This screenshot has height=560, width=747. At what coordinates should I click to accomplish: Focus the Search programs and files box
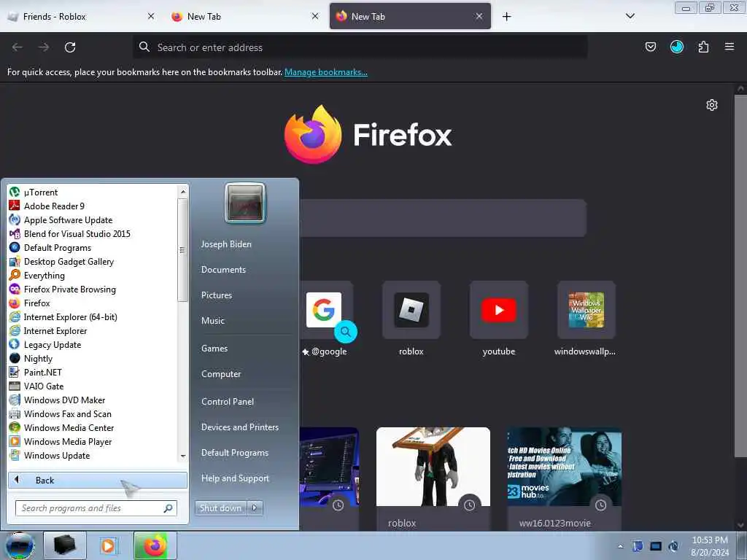coord(96,508)
